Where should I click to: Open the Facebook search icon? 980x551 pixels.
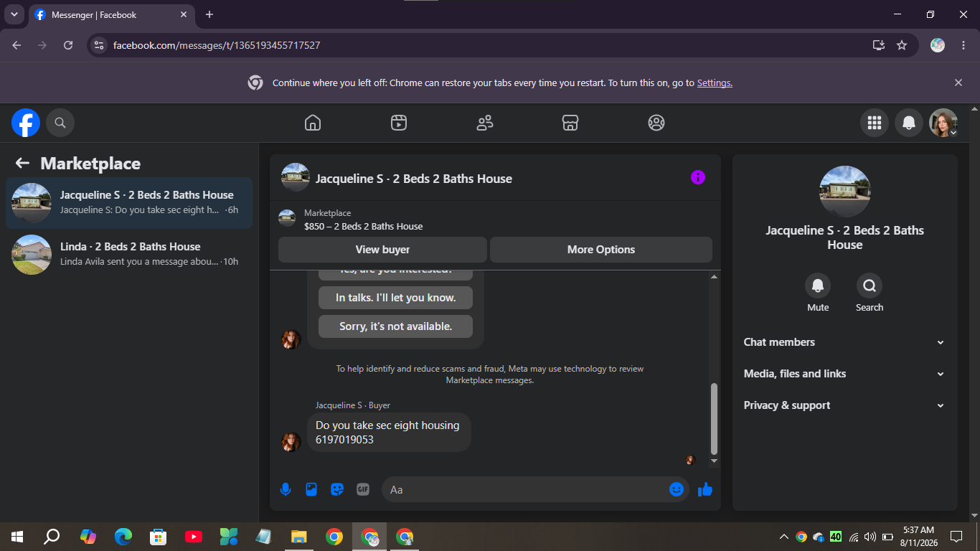pyautogui.click(x=60, y=123)
